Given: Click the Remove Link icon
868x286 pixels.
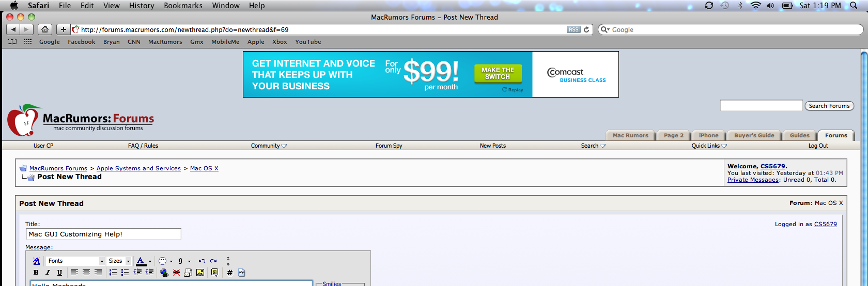Looking at the screenshot, I should (x=176, y=273).
